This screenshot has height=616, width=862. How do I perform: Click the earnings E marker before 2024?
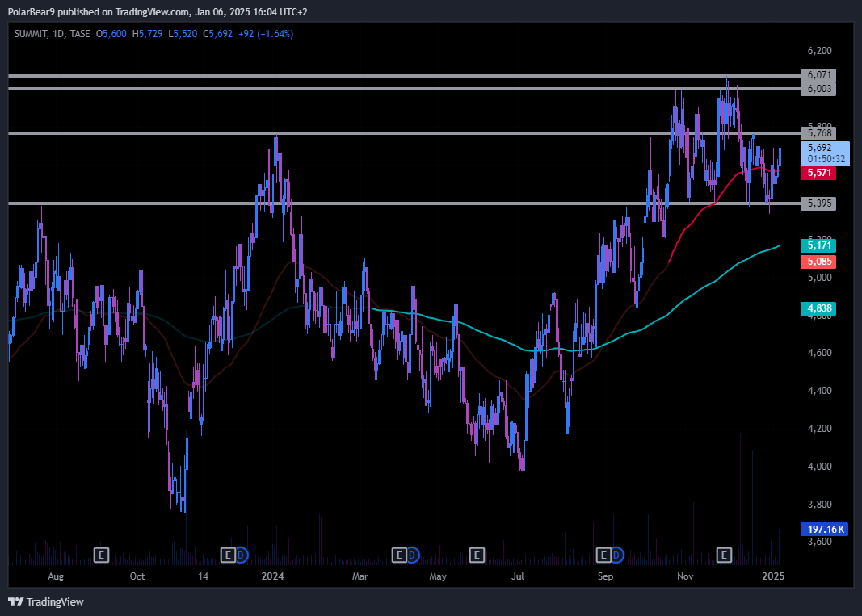228,555
